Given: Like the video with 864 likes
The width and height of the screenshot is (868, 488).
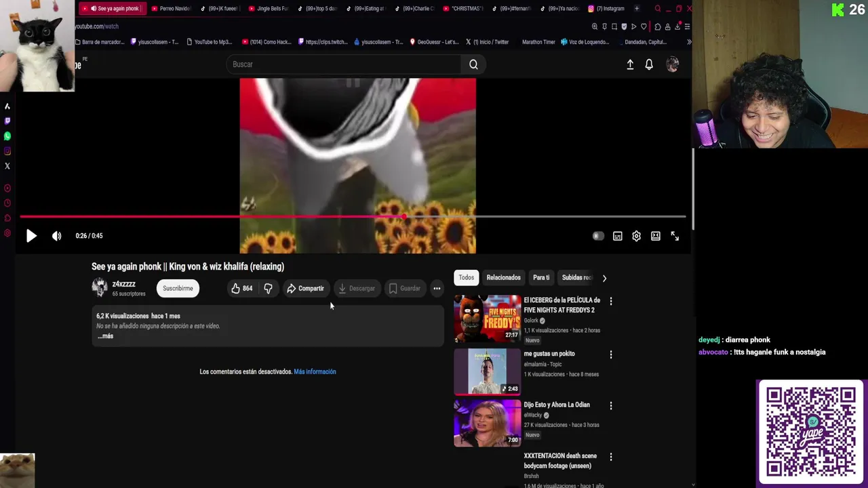Looking at the screenshot, I should (241, 289).
